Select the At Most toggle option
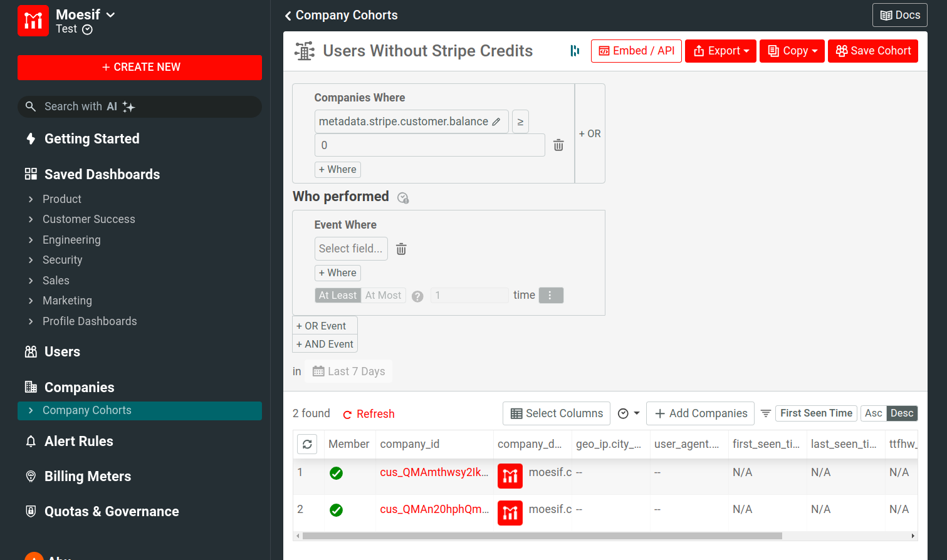947x560 pixels. tap(383, 295)
